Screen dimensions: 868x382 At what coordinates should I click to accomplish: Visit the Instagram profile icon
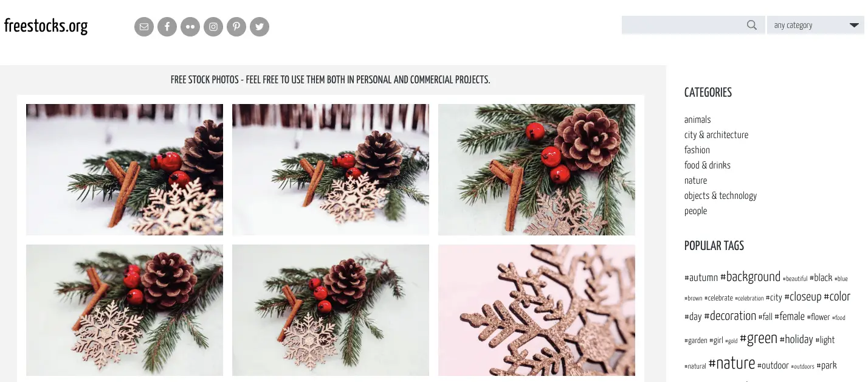tap(213, 27)
